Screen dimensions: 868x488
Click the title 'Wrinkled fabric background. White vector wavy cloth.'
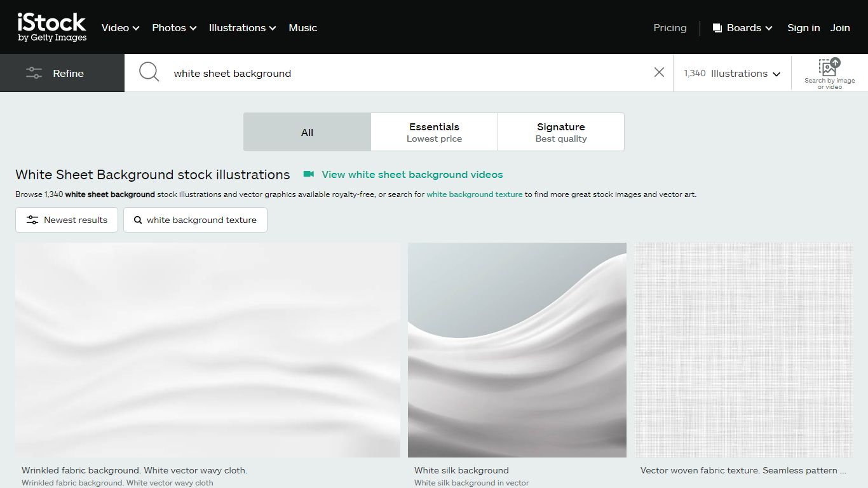click(134, 470)
